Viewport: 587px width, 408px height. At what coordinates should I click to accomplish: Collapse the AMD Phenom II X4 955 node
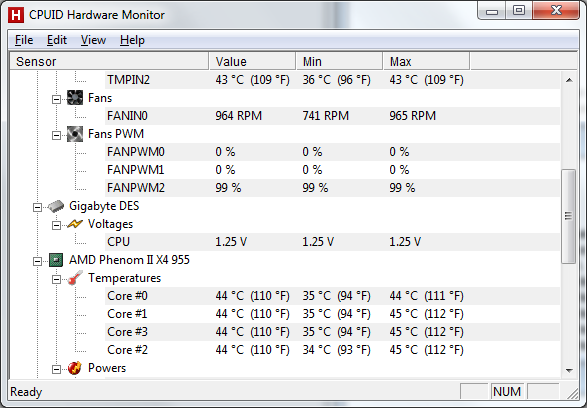click(x=37, y=261)
